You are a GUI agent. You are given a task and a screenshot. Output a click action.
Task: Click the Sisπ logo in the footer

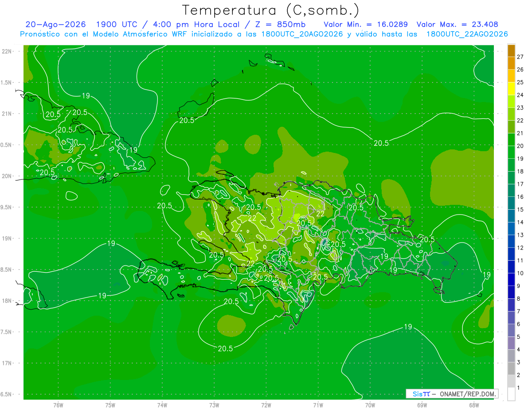tap(421, 394)
